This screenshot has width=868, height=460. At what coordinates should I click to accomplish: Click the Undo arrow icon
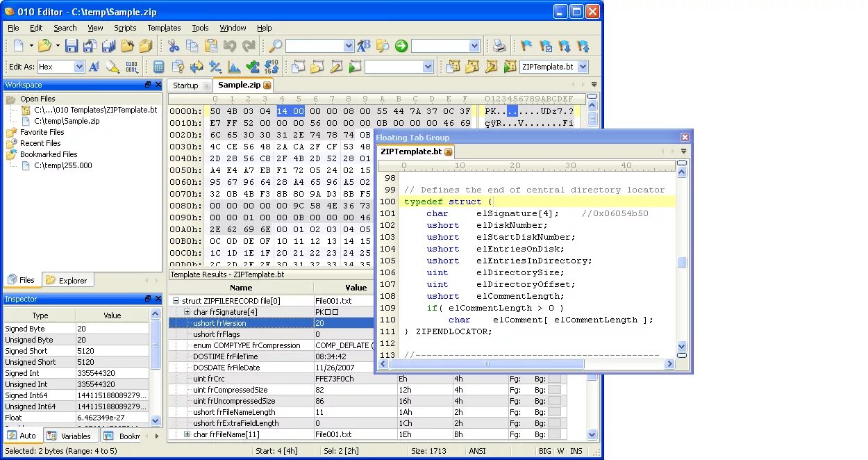click(x=230, y=47)
